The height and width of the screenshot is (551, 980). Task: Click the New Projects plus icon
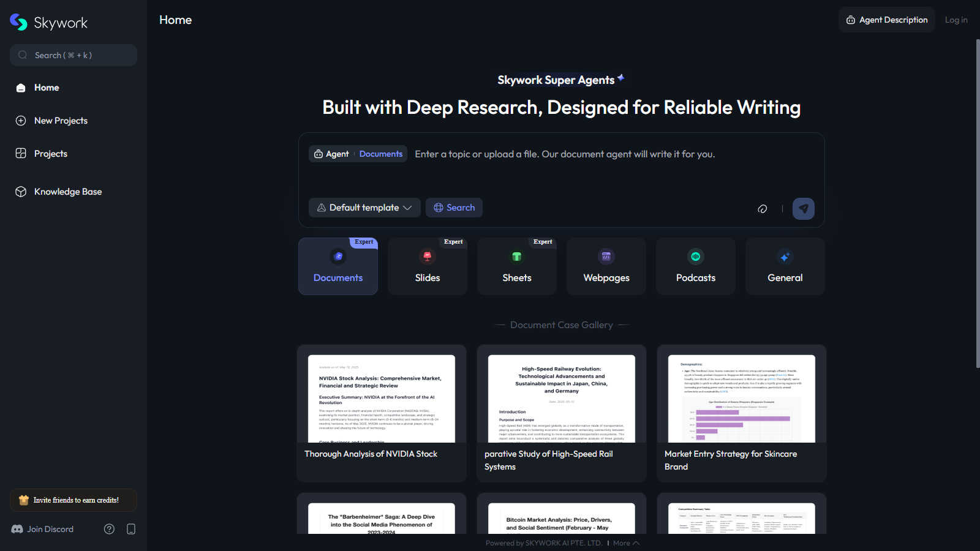[x=21, y=121]
